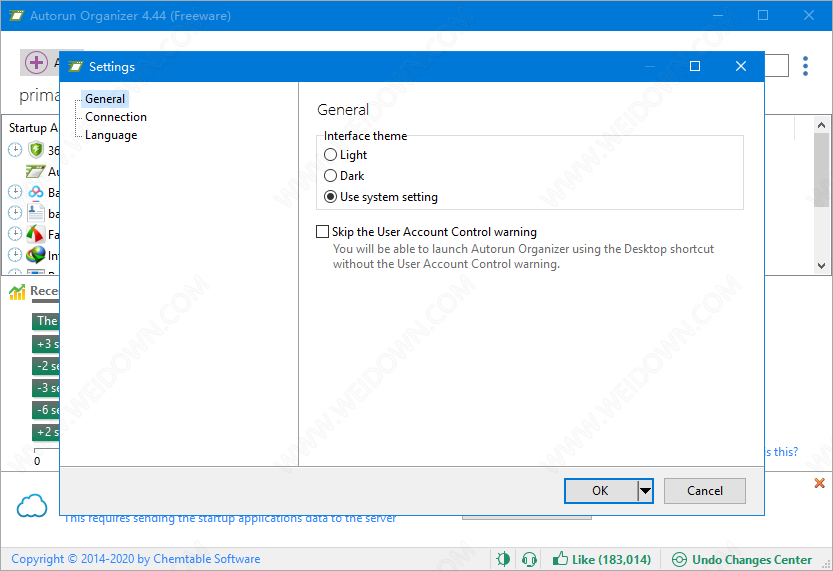The height and width of the screenshot is (571, 833).
Task: Click the Internet Download Manager globe icon
Action: [36, 255]
